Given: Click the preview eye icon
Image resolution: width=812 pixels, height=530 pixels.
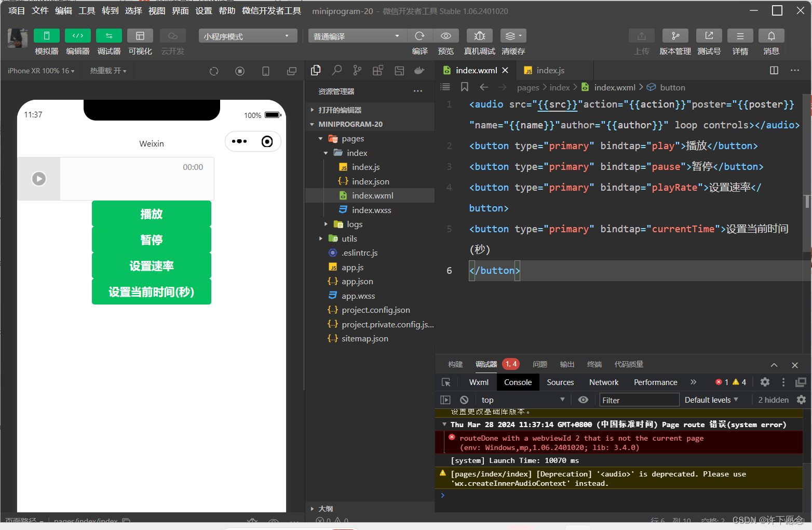Looking at the screenshot, I should tap(446, 35).
